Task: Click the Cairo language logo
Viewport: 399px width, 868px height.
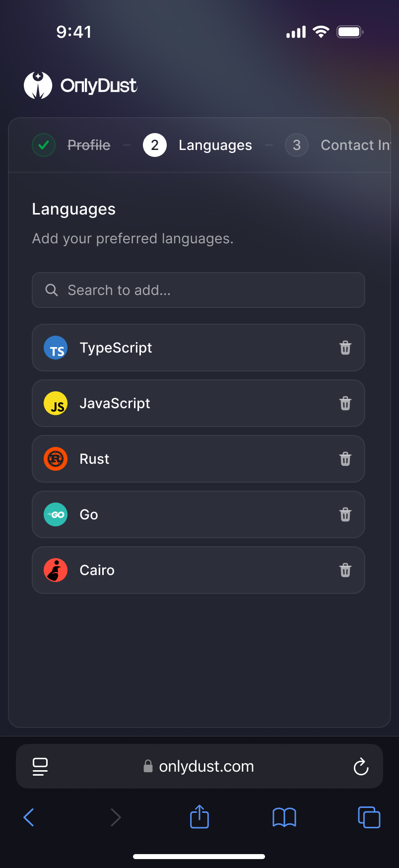Action: pos(56,570)
